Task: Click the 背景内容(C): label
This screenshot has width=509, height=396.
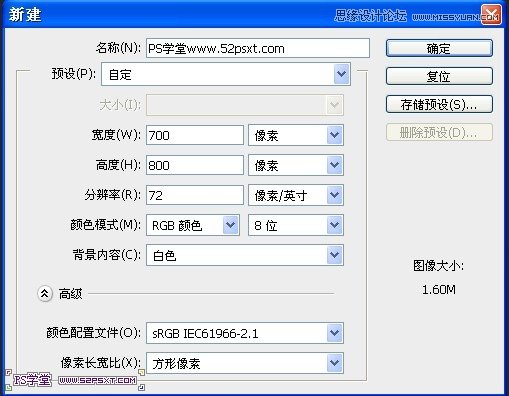Action: 107,255
